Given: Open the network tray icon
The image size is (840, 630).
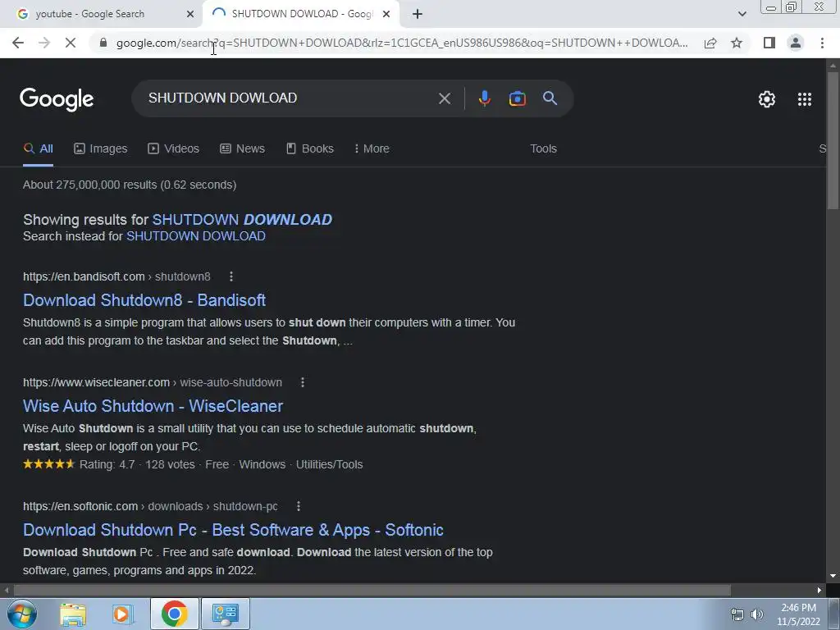Looking at the screenshot, I should (737, 614).
